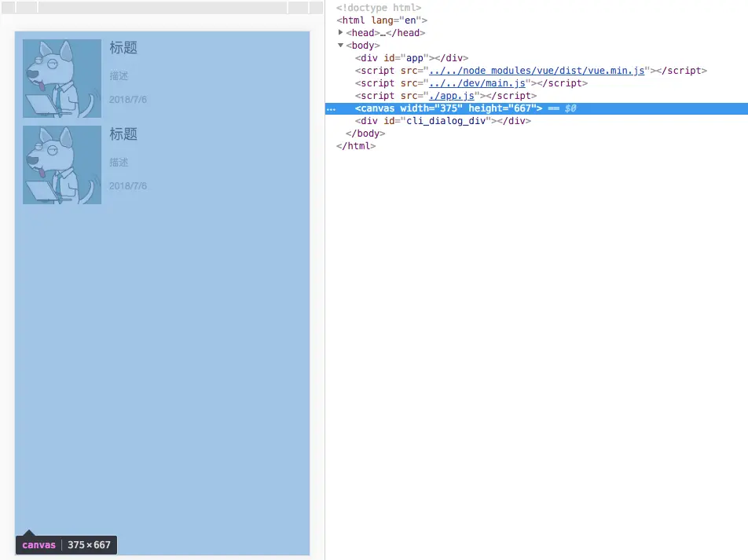Screen dimensions: 748x560
Task: Select the cli_dialog_div element row
Action: pyautogui.click(x=442, y=121)
